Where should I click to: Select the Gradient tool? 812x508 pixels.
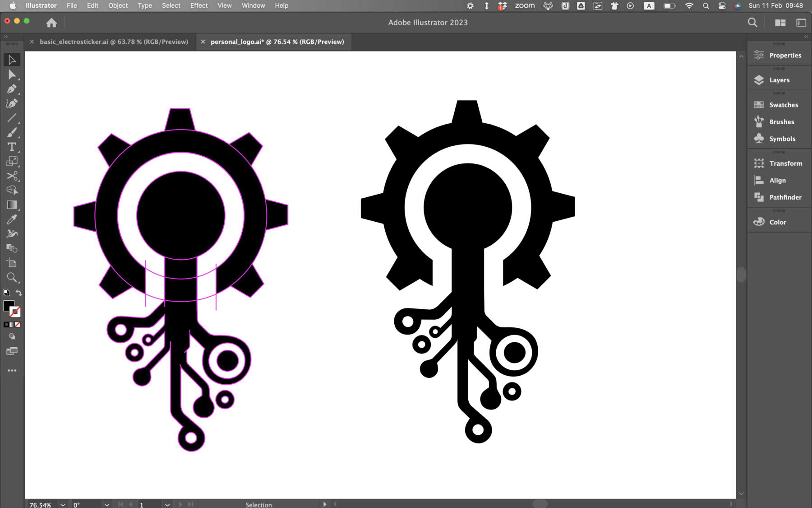[12, 205]
